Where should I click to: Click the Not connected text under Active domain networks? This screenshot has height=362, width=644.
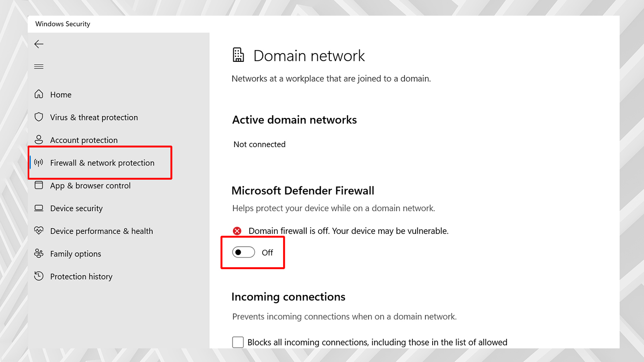click(x=259, y=144)
